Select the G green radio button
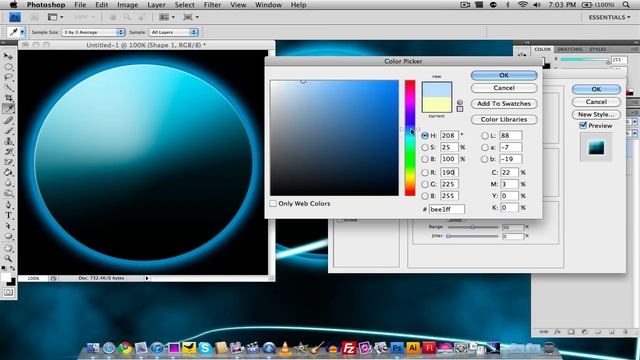The image size is (640, 360). pyautogui.click(x=425, y=184)
